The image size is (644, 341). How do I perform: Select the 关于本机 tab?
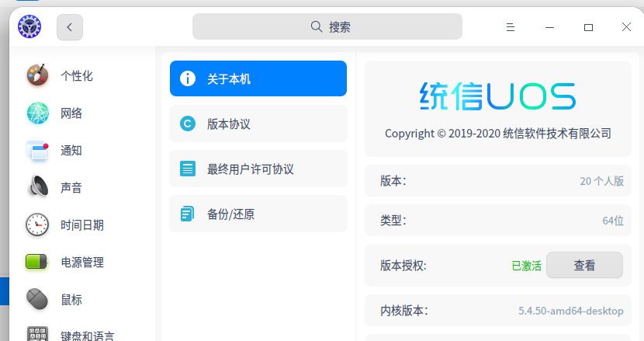258,78
